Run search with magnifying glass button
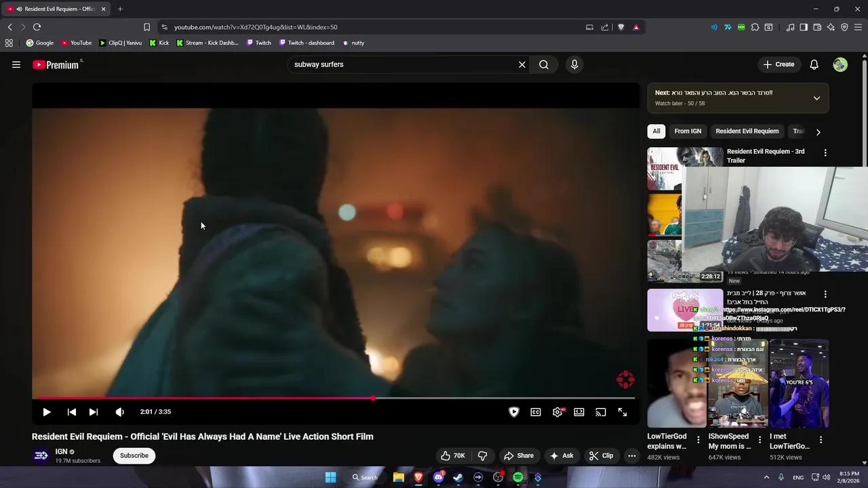 pos(544,64)
